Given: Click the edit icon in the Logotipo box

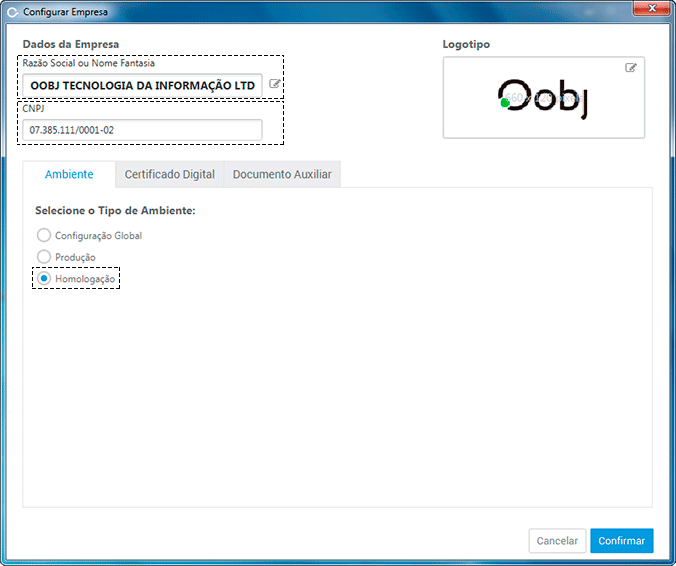Looking at the screenshot, I should pyautogui.click(x=631, y=68).
